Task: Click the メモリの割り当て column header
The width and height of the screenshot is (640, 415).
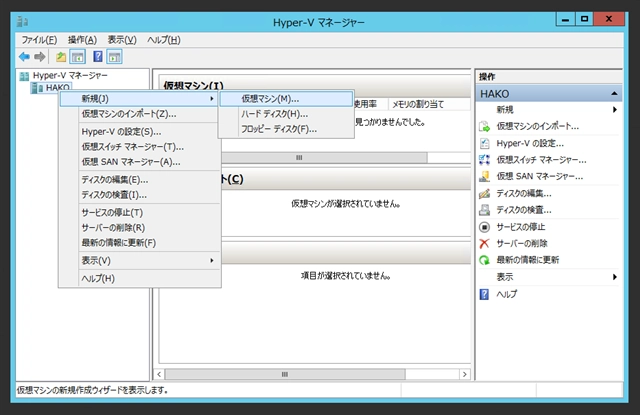Action: pyautogui.click(x=418, y=104)
